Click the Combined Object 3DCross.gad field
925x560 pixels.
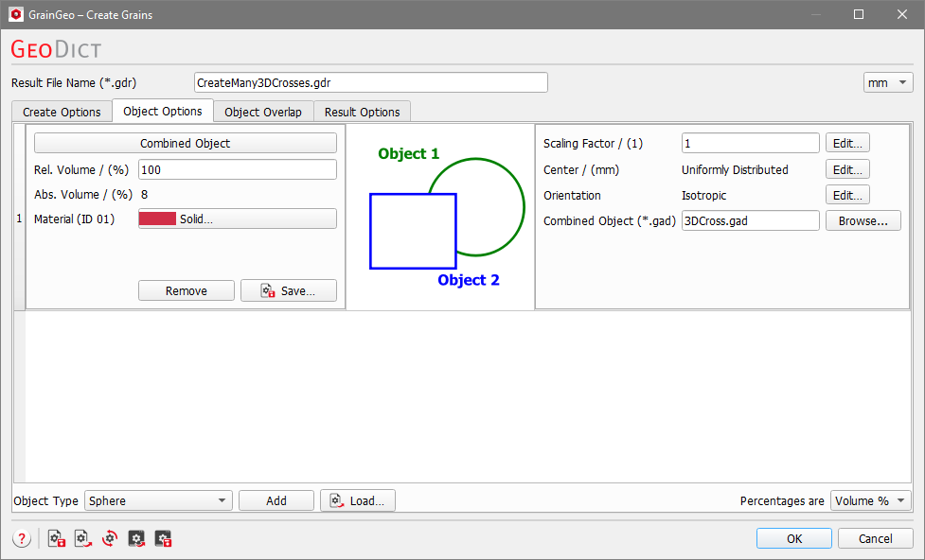tap(751, 220)
